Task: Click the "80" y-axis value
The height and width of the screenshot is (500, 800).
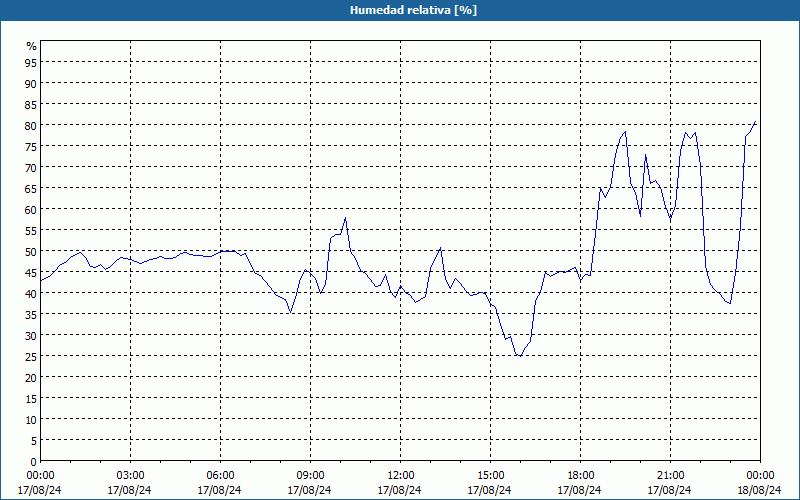Action: [x=31, y=125]
